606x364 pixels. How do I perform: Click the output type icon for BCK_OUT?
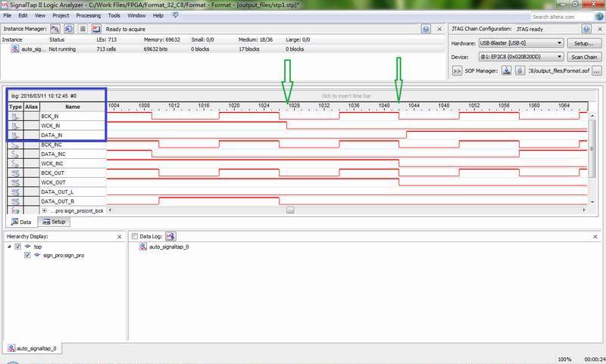(x=15, y=173)
